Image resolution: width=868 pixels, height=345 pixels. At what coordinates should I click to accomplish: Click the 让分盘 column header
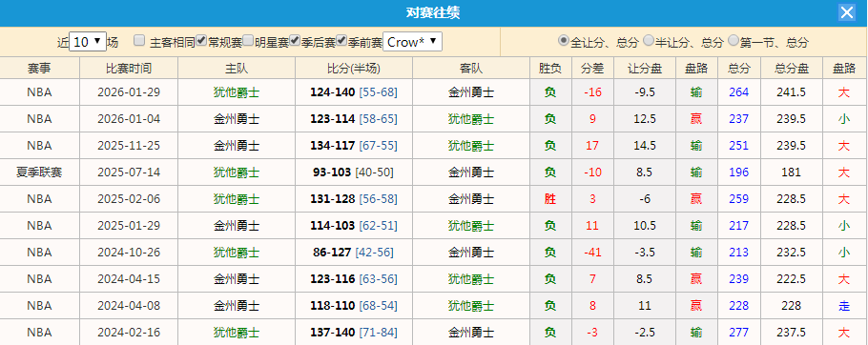click(x=645, y=68)
